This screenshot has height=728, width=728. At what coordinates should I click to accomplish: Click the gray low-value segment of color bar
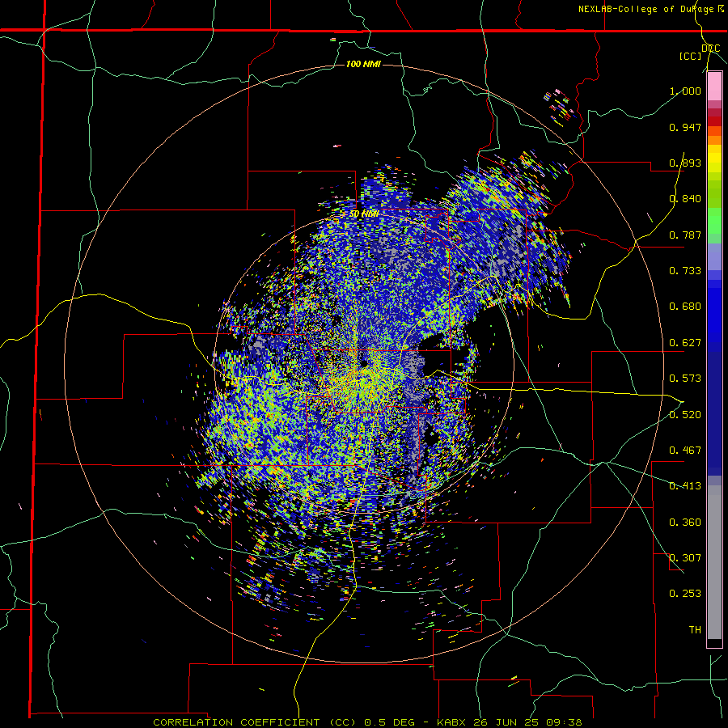(x=714, y=562)
